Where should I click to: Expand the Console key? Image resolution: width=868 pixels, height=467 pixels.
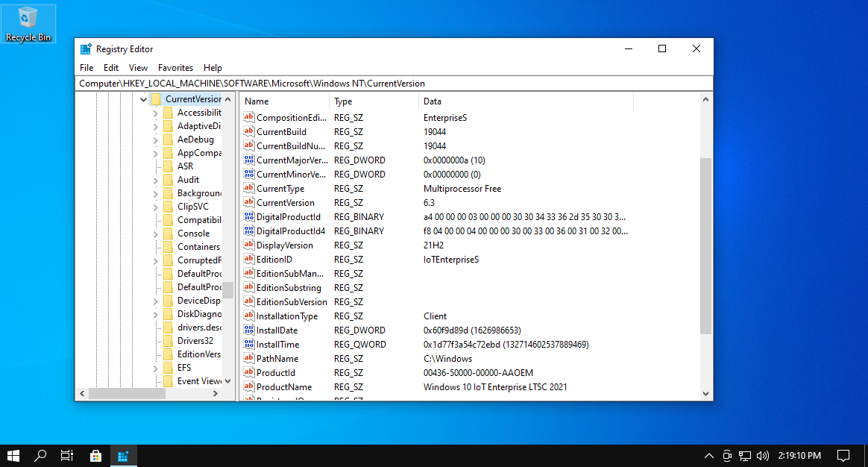point(156,233)
